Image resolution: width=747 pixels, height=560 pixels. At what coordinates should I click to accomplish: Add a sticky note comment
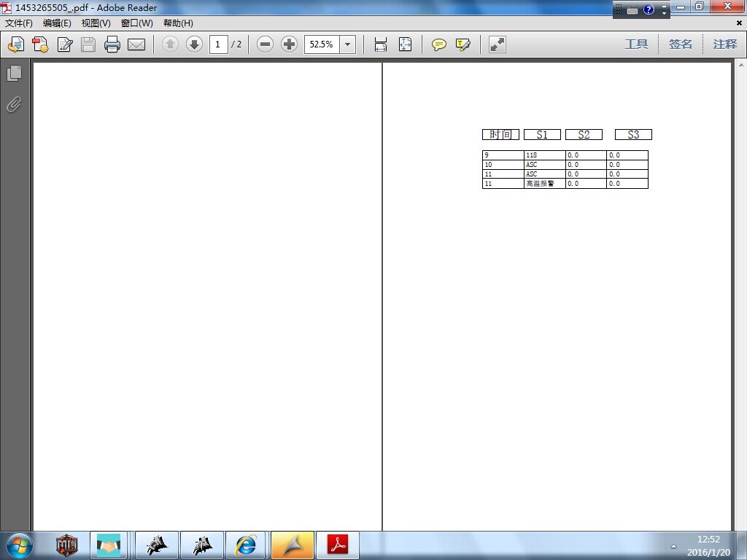(438, 44)
